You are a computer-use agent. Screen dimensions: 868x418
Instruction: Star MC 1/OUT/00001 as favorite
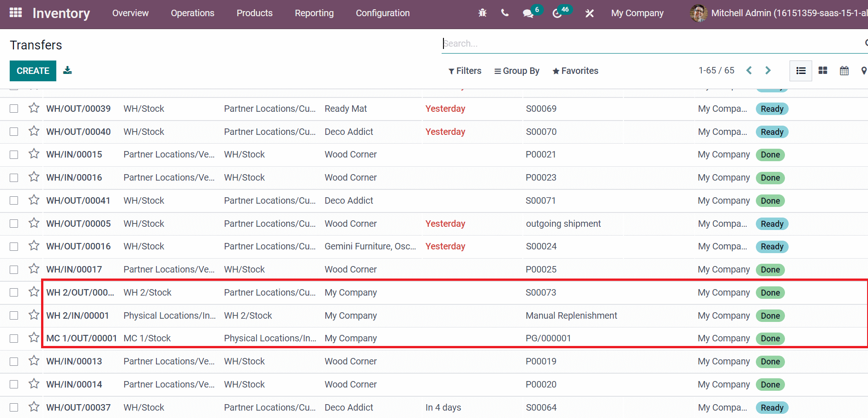point(34,338)
